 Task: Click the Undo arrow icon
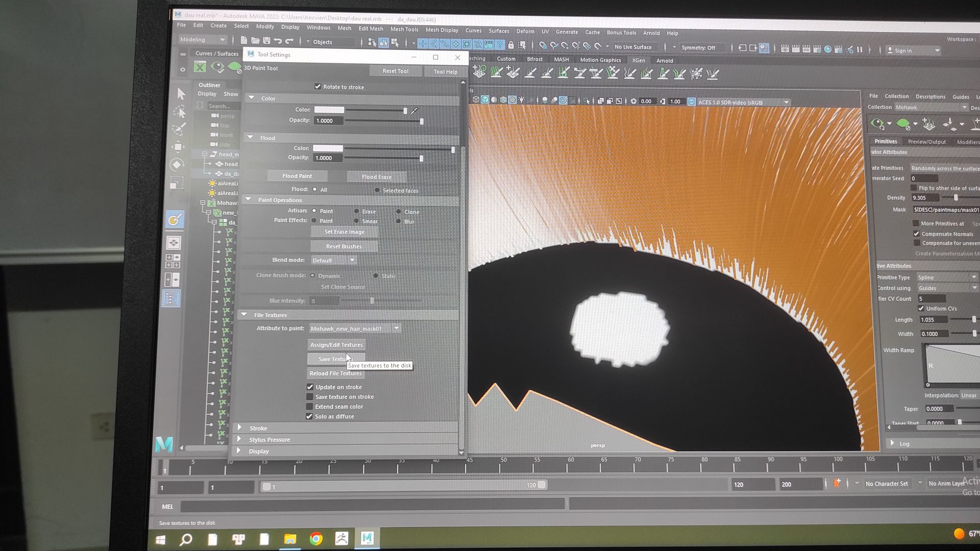pos(278,41)
